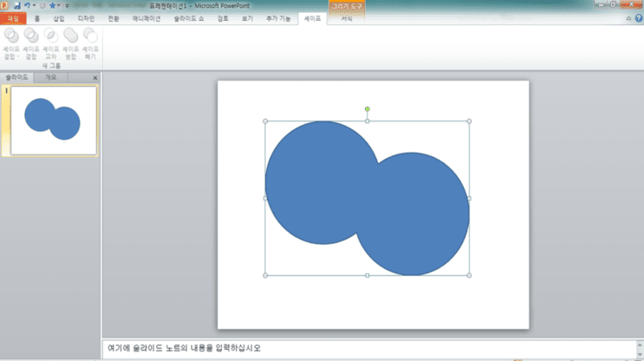Click the Shape Union (셰이프 병합) icon
644x361 pixels.
(x=71, y=36)
